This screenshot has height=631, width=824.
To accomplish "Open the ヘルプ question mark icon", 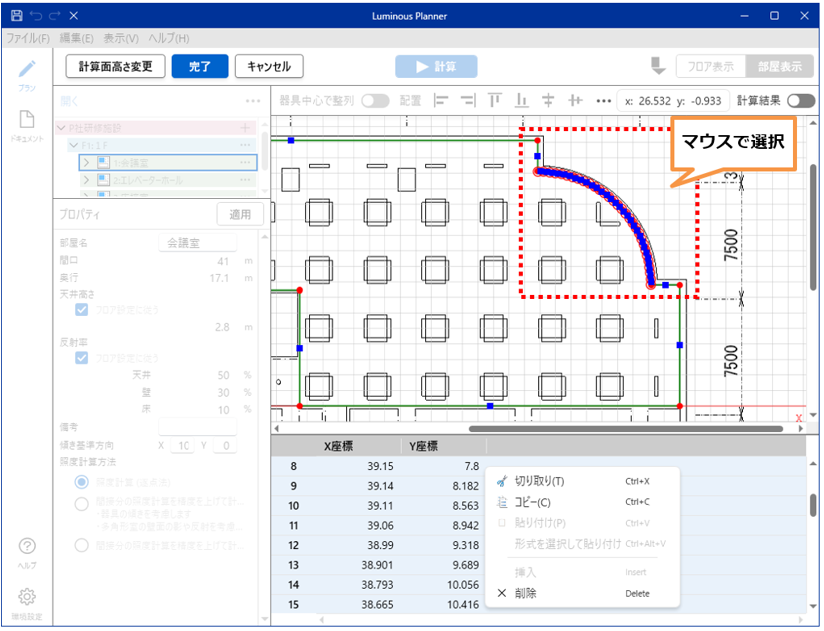I will click(28, 551).
